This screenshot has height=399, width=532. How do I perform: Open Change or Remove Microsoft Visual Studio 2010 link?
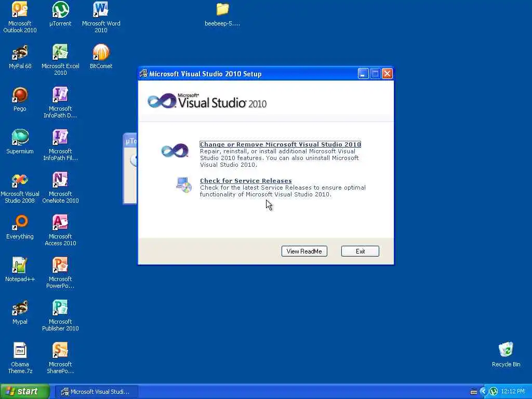click(280, 144)
